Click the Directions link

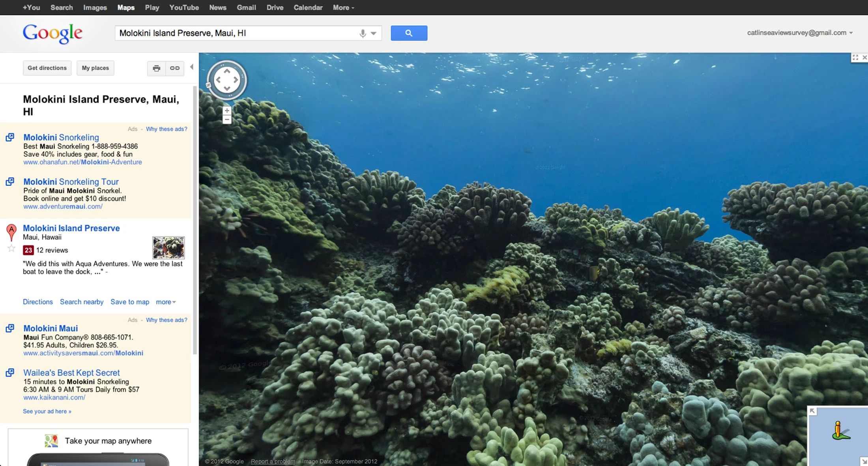pyautogui.click(x=38, y=302)
